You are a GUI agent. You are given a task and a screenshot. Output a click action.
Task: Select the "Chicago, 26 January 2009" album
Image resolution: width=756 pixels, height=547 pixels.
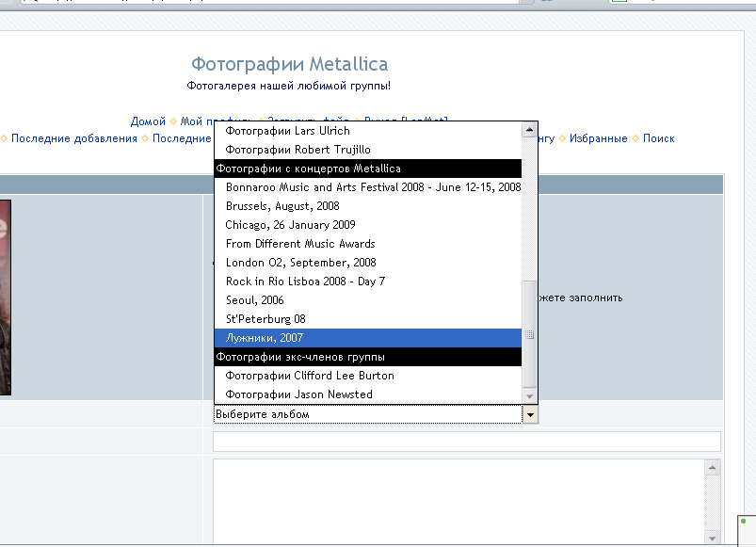[288, 225]
